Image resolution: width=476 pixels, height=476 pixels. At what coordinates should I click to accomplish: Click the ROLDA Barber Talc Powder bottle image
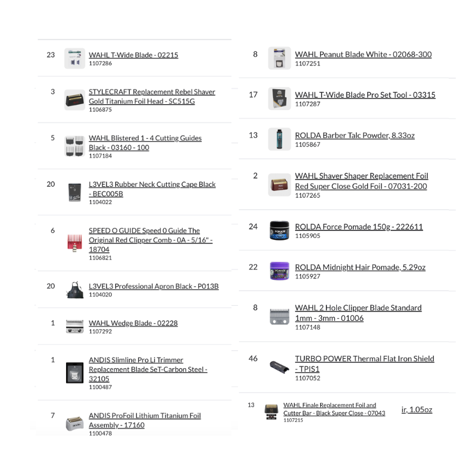coord(275,139)
